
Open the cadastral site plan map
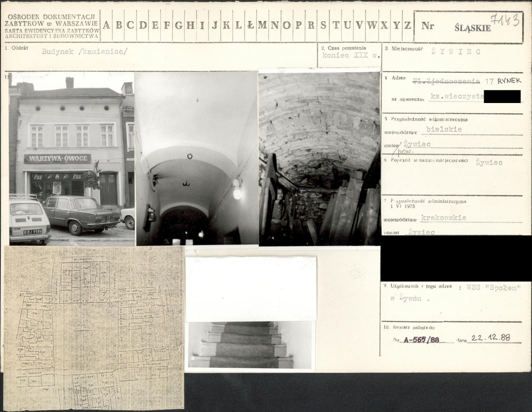tap(94, 328)
